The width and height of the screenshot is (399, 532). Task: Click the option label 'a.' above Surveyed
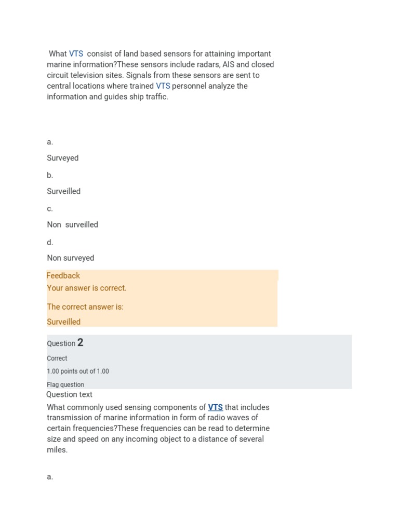coord(50,142)
